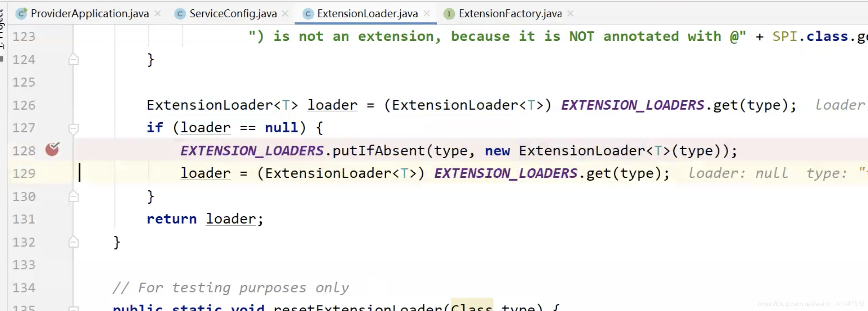Click the ServiceConfig class file icon
Viewport: 868px width, 311px height.
180,14
